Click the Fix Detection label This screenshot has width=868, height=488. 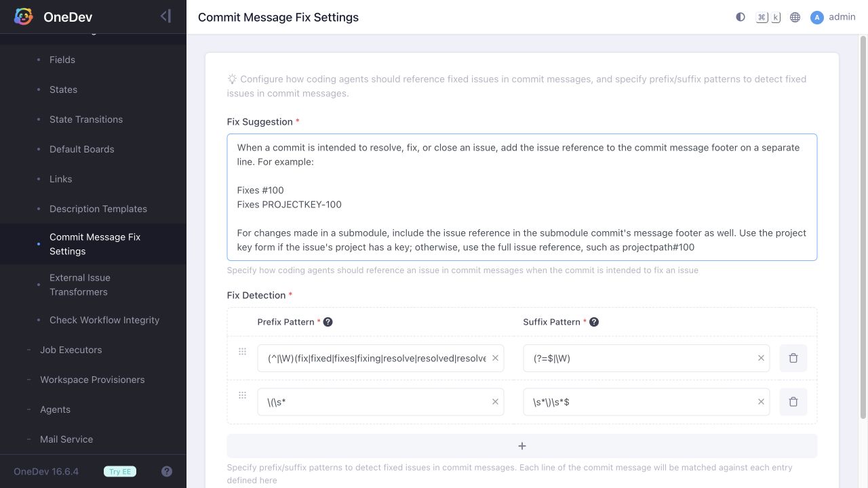click(256, 296)
